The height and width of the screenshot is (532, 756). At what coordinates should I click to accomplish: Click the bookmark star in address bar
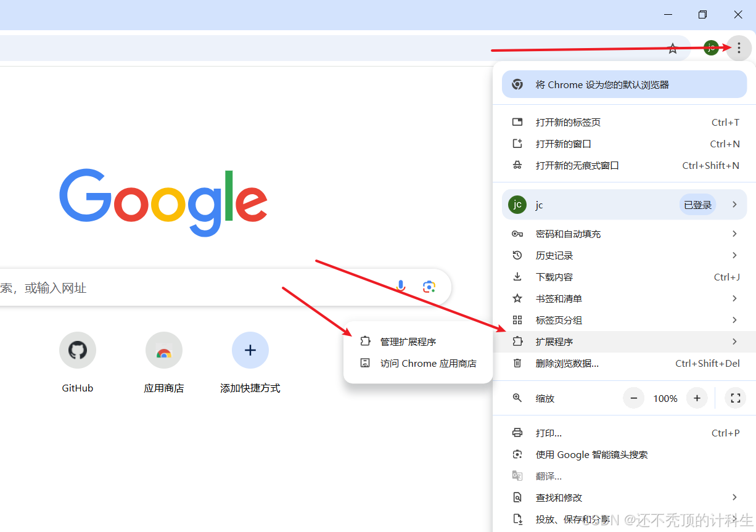[x=672, y=47]
